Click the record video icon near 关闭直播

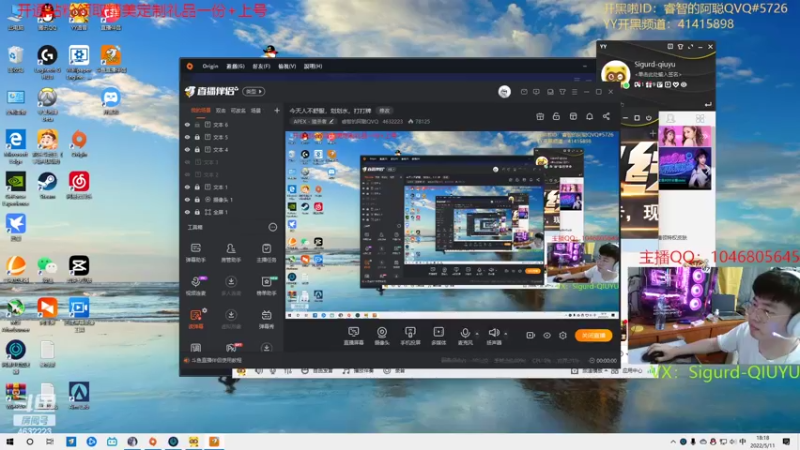coord(530,335)
